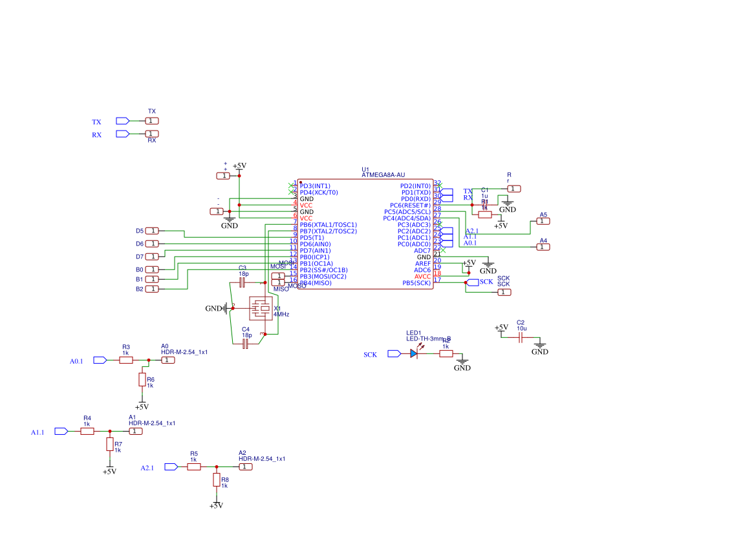756x535 pixels.
Task: Select the X1 4MHz crystal symbol
Action: (x=261, y=308)
